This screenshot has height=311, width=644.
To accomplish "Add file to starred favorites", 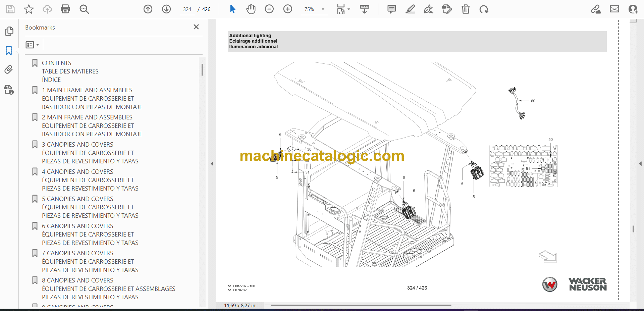I will tap(29, 9).
